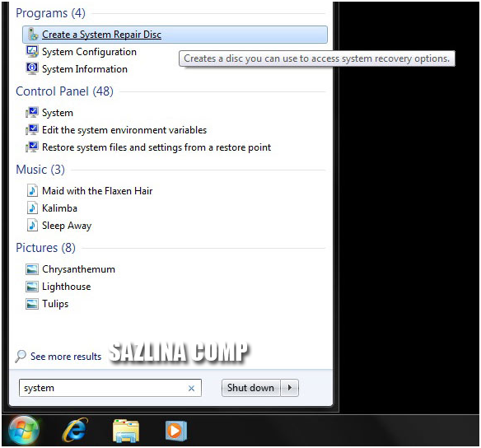This screenshot has height=448, width=481.
Task: Click the Pictures (8) group header
Action: (45, 247)
